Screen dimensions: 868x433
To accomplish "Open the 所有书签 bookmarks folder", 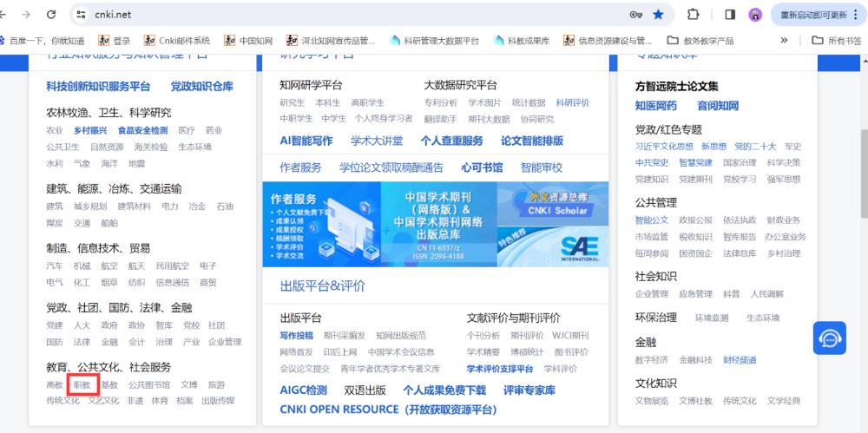I will [836, 40].
